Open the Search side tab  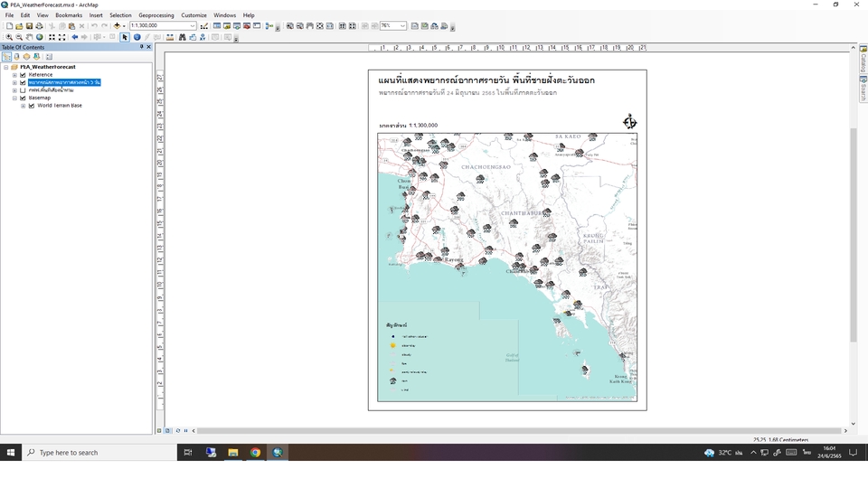863,89
